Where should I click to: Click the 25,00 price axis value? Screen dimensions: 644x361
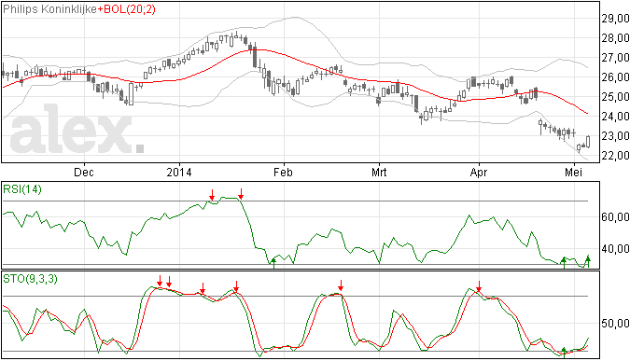615,97
